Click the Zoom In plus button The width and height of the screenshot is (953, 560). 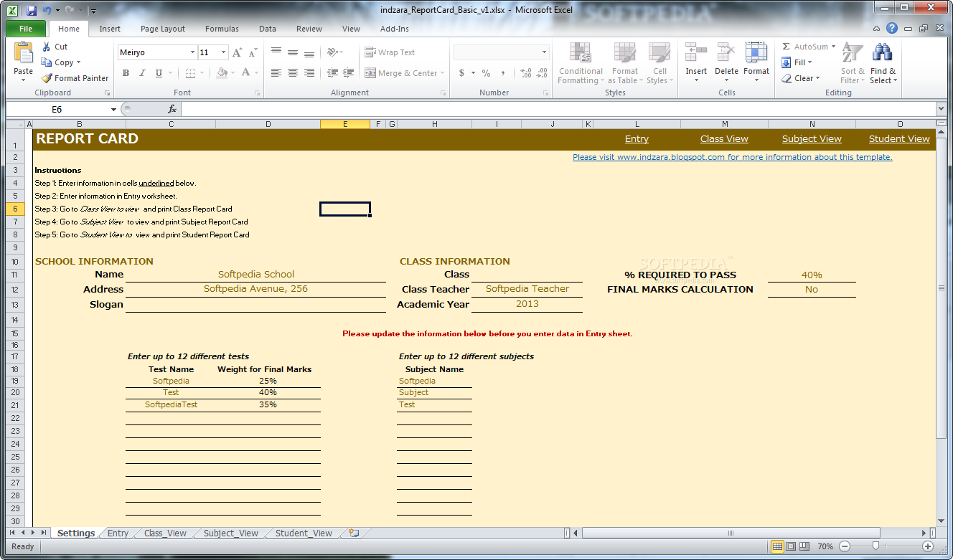pos(928,546)
